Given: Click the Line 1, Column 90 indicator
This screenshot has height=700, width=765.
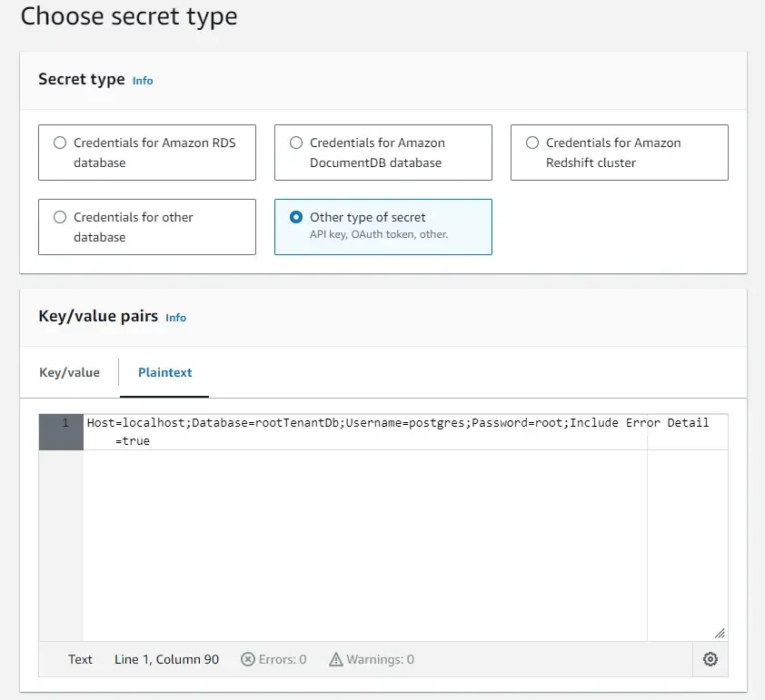Looking at the screenshot, I should point(166,659).
